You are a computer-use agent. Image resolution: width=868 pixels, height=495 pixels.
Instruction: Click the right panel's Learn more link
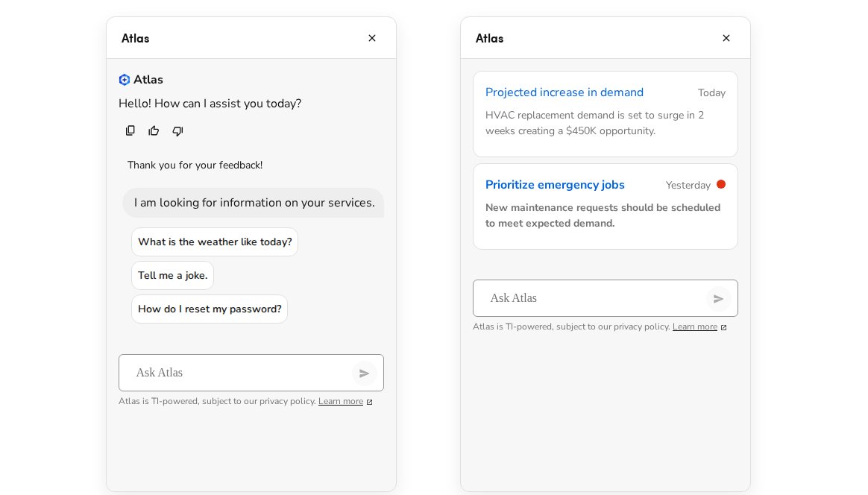click(x=694, y=326)
